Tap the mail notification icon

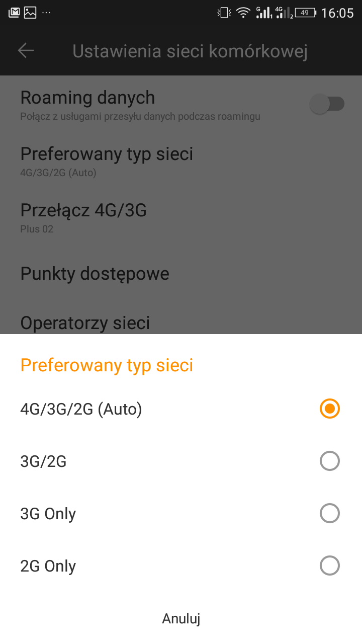pos(14,13)
